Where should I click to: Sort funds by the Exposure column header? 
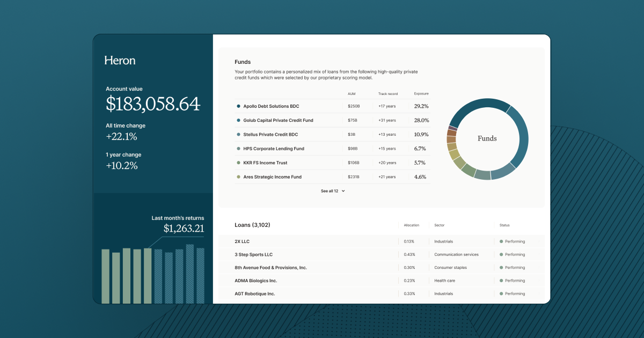[421, 93]
